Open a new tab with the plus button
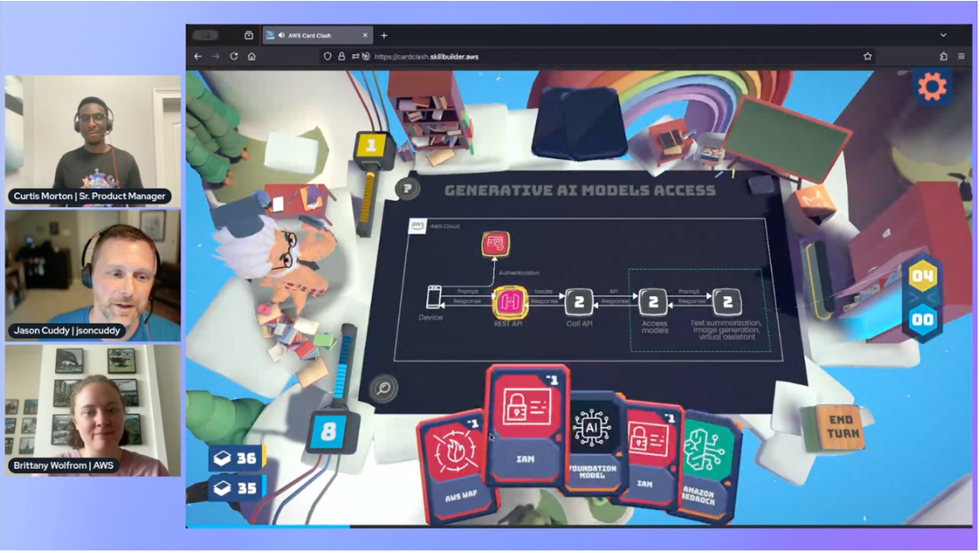 pos(384,34)
